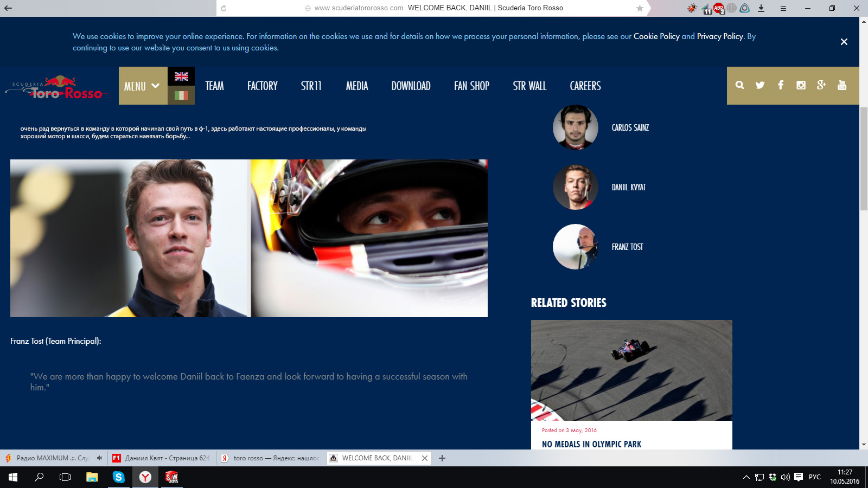Click Franz Tost round portrait
868x488 pixels.
pyautogui.click(x=576, y=247)
